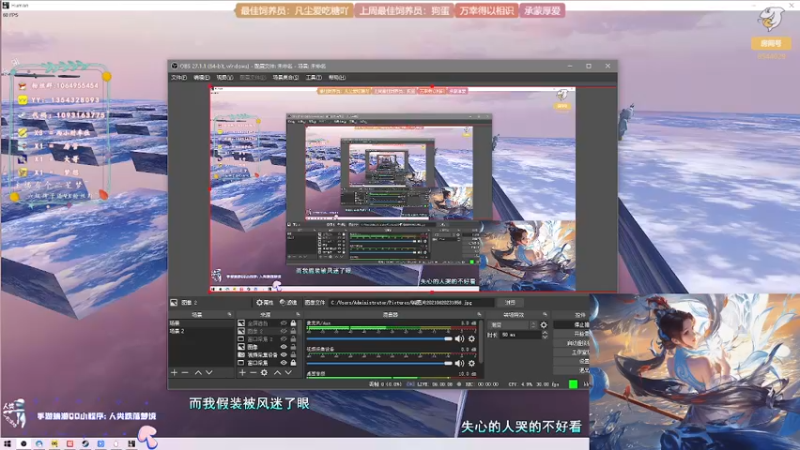Increase the transition duration stepper

point(544,333)
